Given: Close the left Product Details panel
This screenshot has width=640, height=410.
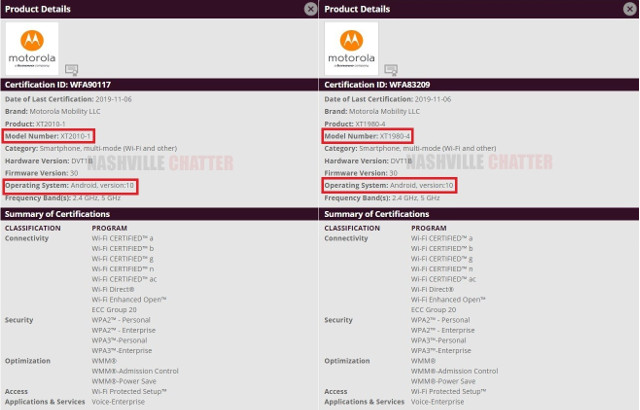Looking at the screenshot, I should (311, 9).
